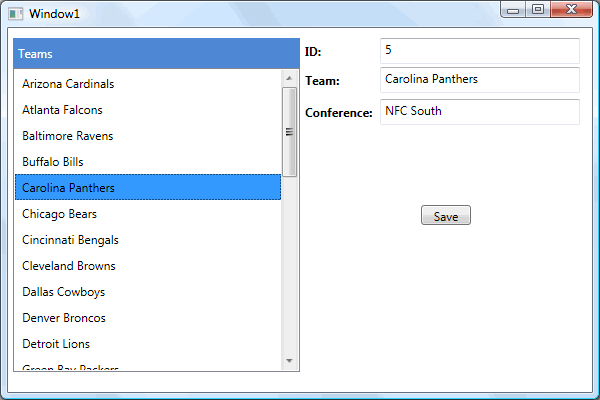This screenshot has width=600, height=400.
Task: Choose Baltimore Ravens list item
Action: point(148,136)
